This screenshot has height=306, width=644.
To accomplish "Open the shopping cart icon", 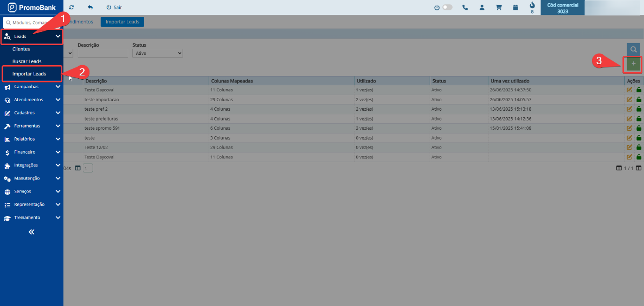I will click(498, 7).
